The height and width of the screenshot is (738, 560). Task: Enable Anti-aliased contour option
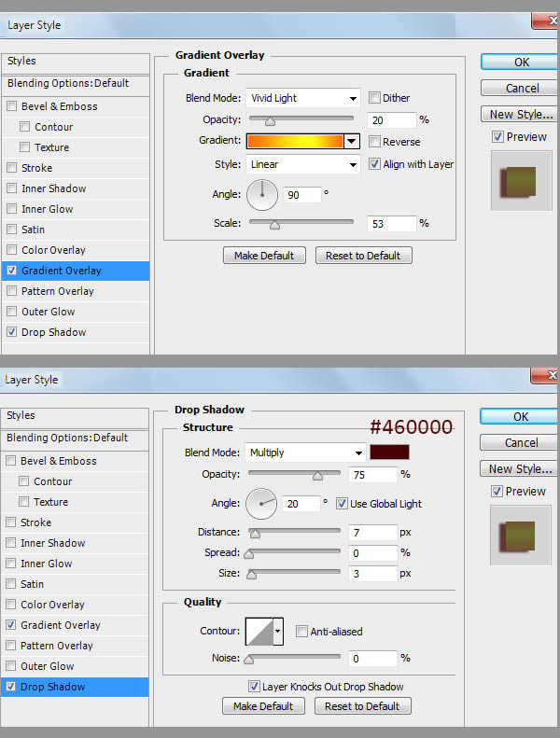tap(301, 632)
